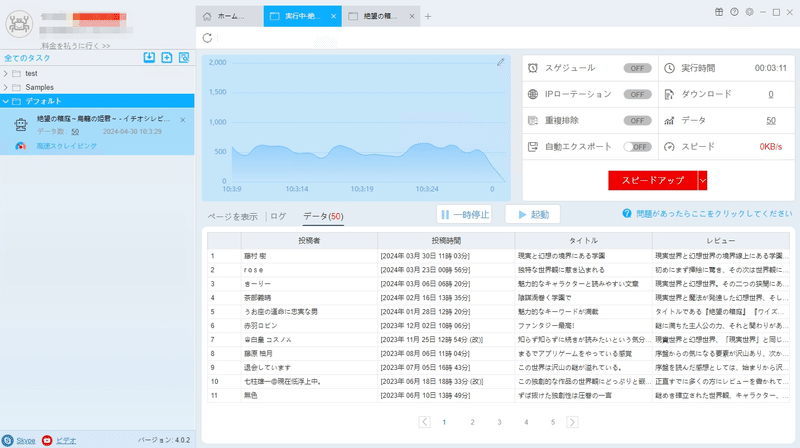The image size is (800, 448).
Task: Go to page 5 of the data
Action: tap(553, 422)
